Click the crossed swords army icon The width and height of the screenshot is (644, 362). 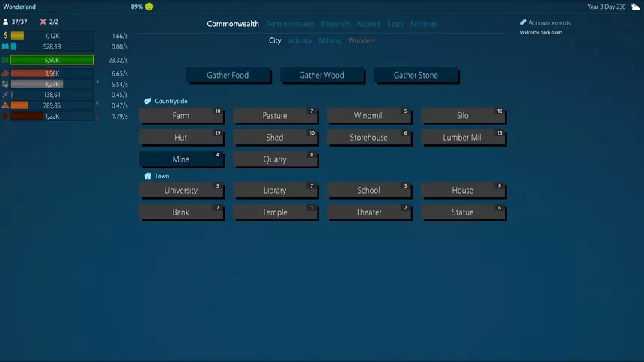(43, 22)
